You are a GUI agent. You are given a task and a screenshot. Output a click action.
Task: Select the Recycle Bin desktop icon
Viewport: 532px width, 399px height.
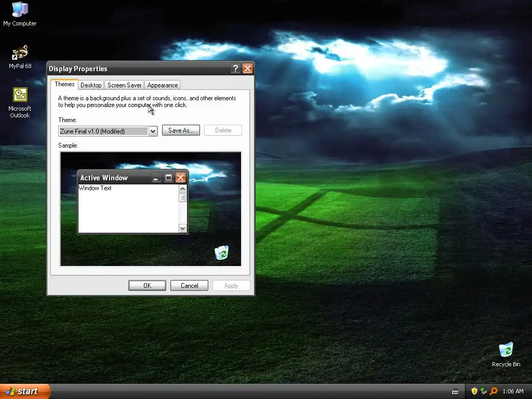(506, 354)
